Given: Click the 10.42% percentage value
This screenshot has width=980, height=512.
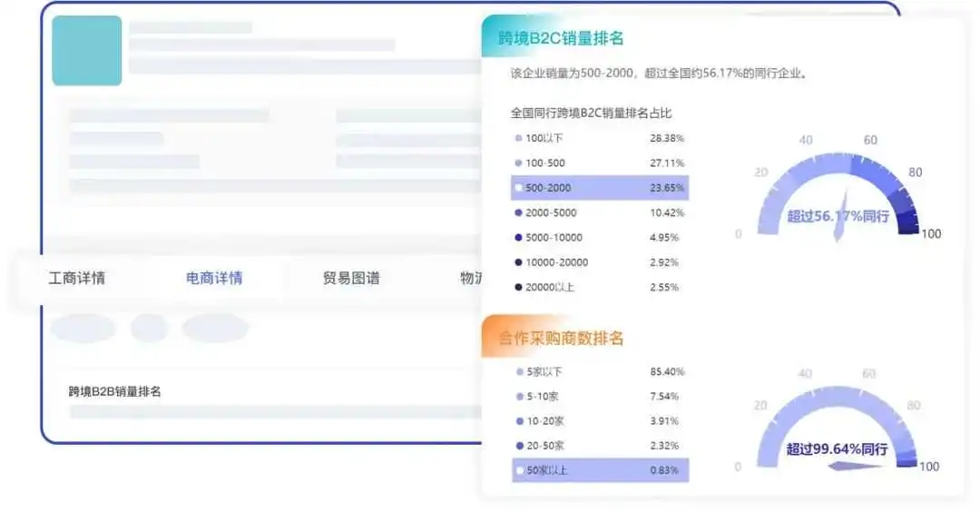Looking at the screenshot, I should pyautogui.click(x=667, y=212).
